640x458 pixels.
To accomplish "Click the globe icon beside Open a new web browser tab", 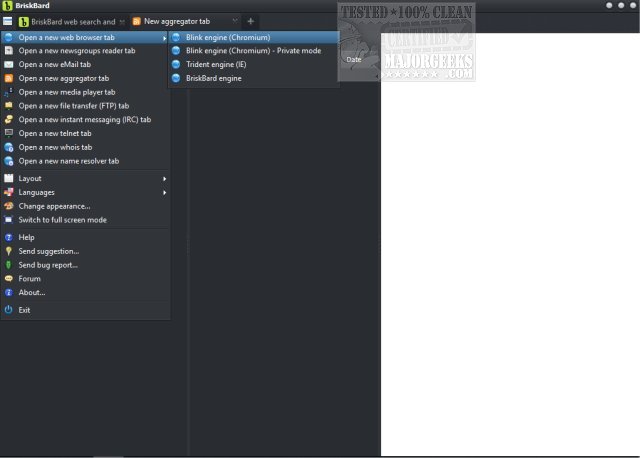I will coord(9,37).
